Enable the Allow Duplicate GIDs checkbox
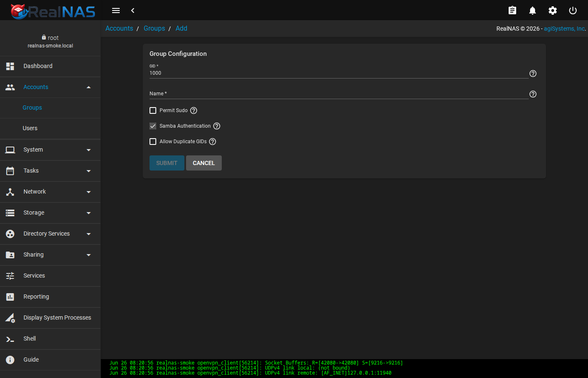Screen dimensions: 588x378 [x=153, y=142]
